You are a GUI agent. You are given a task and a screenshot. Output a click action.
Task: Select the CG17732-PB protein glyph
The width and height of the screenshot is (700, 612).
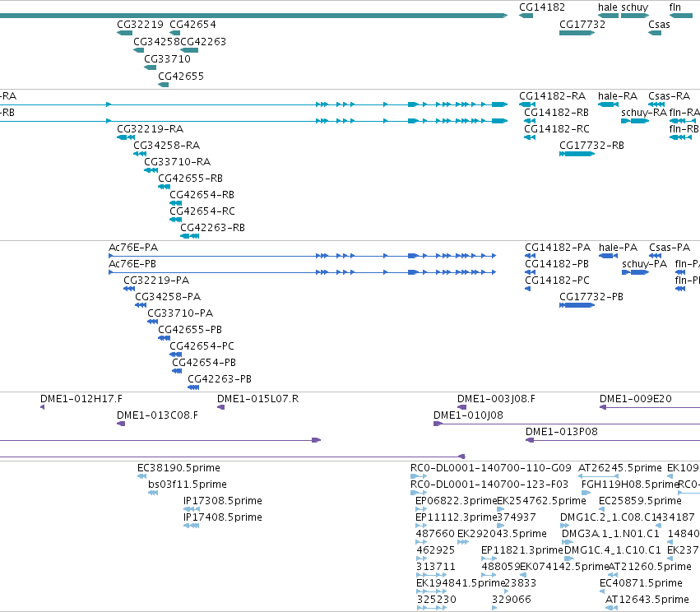click(x=577, y=305)
